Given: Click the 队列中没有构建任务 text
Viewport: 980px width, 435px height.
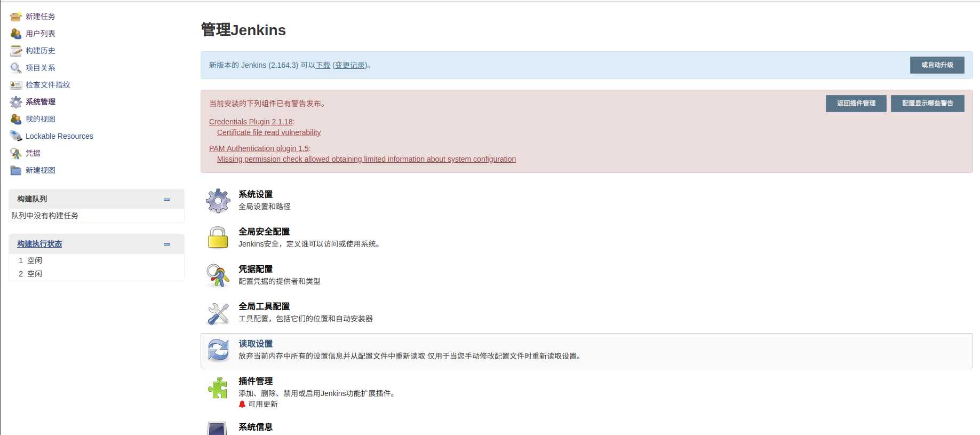Looking at the screenshot, I should (x=45, y=216).
